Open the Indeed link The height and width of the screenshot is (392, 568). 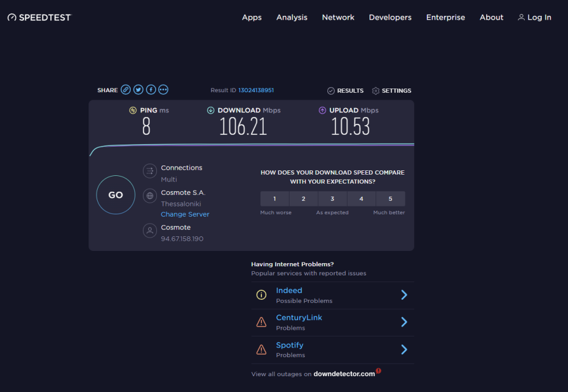click(x=289, y=291)
